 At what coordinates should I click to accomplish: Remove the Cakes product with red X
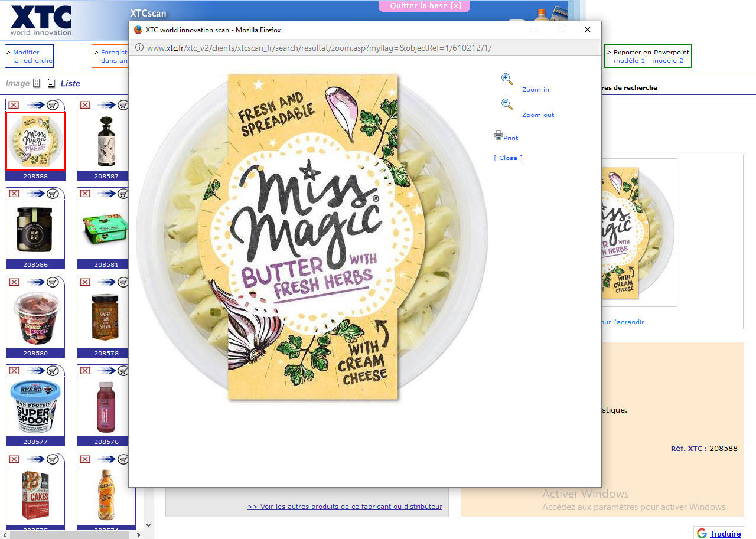(14, 459)
